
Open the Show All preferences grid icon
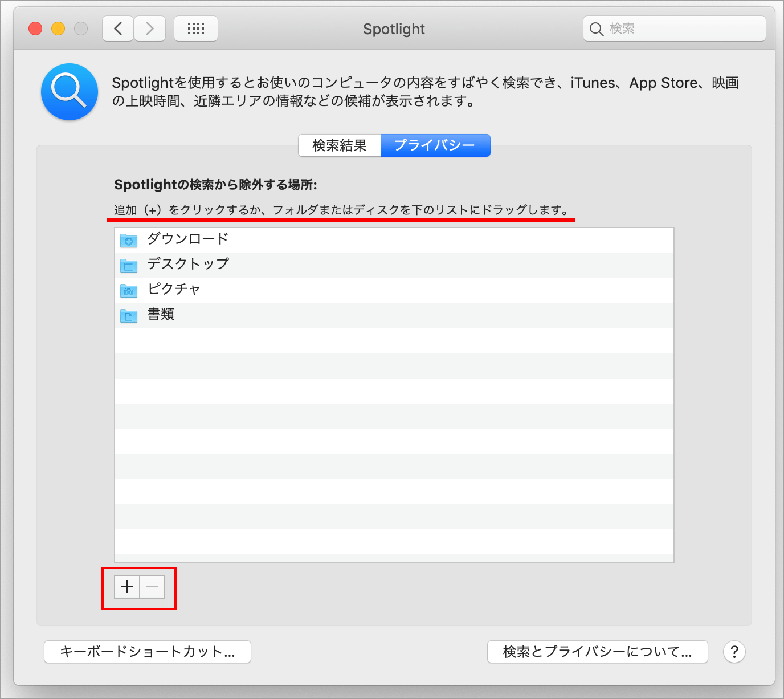pos(196,29)
